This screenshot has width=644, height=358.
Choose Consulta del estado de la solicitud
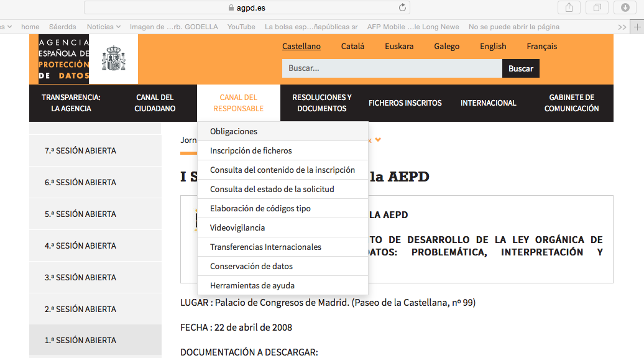point(283,190)
